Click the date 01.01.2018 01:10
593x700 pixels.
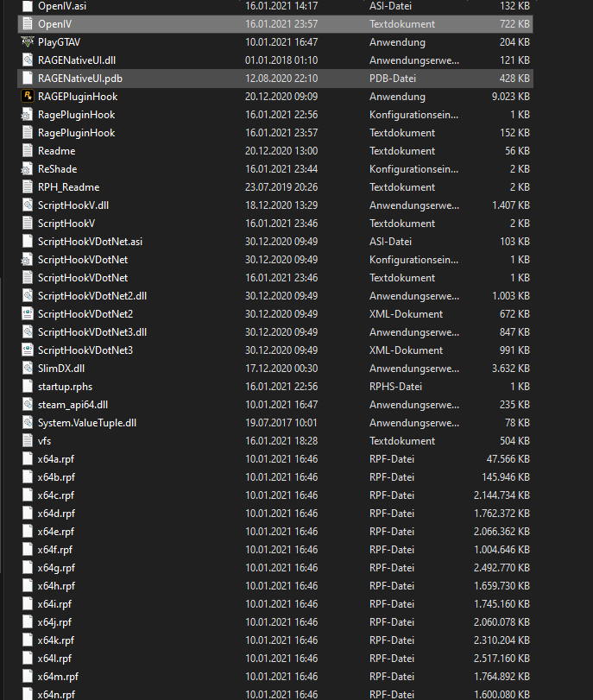tap(281, 60)
